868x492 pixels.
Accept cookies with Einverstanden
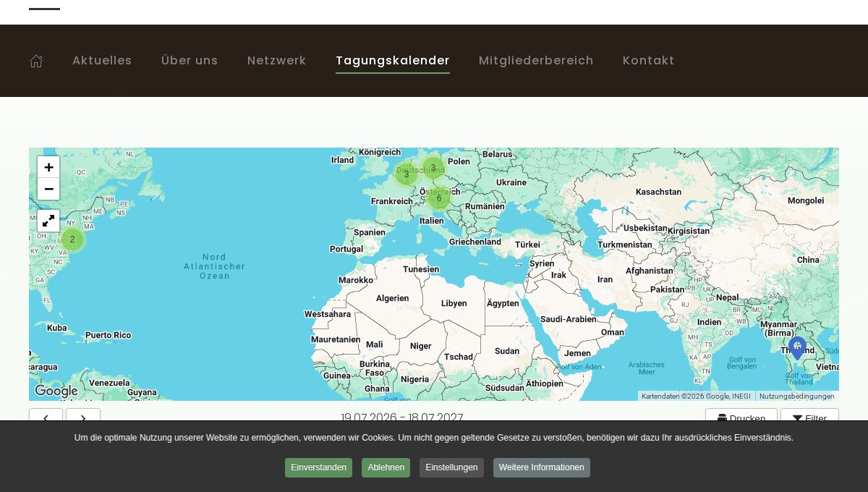(318, 467)
